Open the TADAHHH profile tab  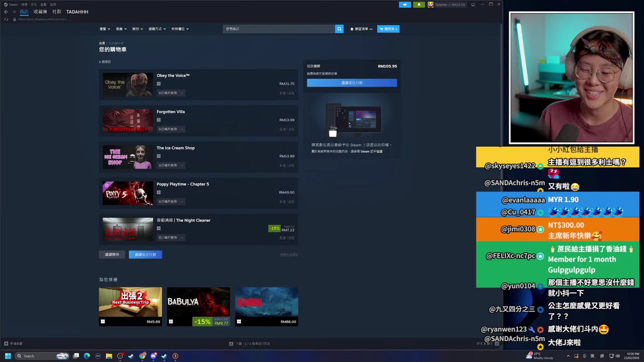point(77,12)
